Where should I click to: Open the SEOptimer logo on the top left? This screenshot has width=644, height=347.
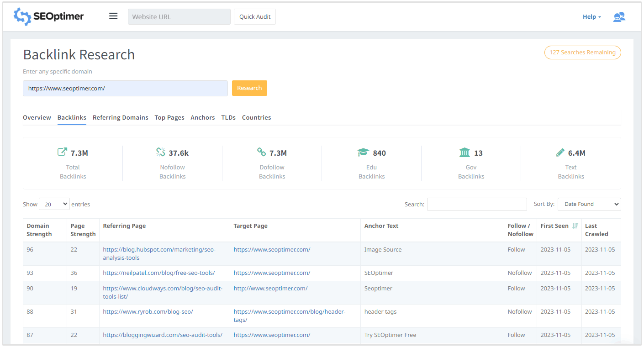(x=48, y=16)
